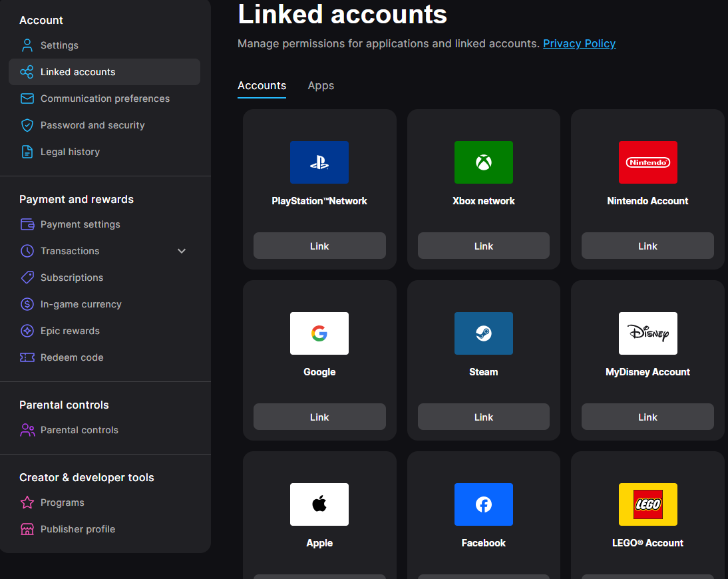Link the Steam account
The height and width of the screenshot is (579, 728).
pos(483,417)
